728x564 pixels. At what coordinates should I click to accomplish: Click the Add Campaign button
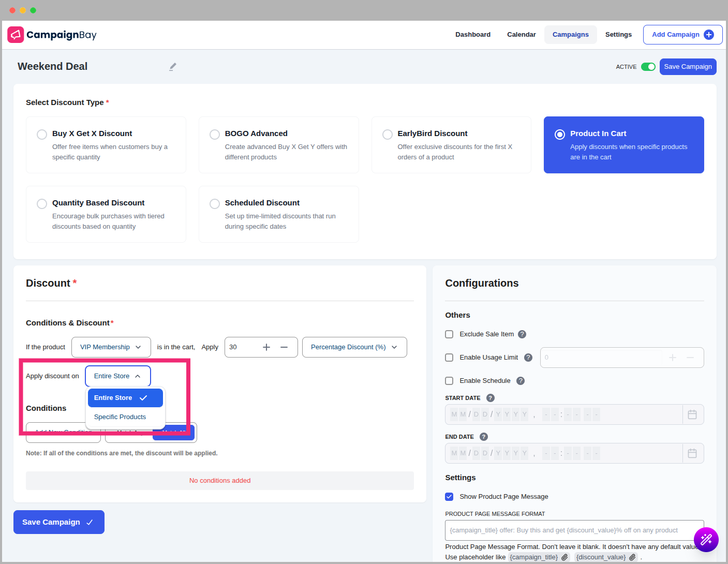pyautogui.click(x=682, y=35)
